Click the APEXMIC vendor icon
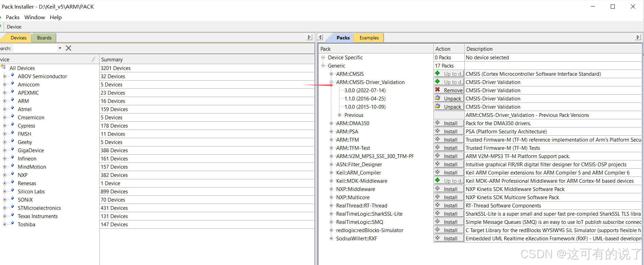Viewport: 644px width, 265px height. click(x=12, y=92)
